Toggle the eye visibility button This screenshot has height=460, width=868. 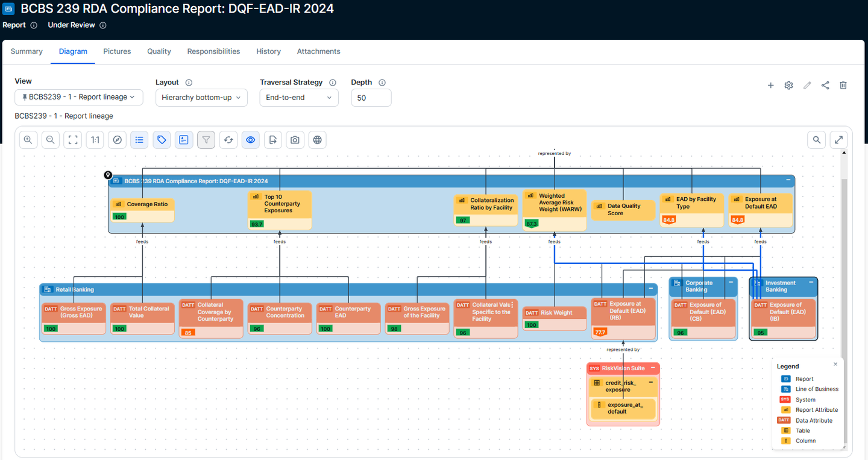[x=251, y=140]
